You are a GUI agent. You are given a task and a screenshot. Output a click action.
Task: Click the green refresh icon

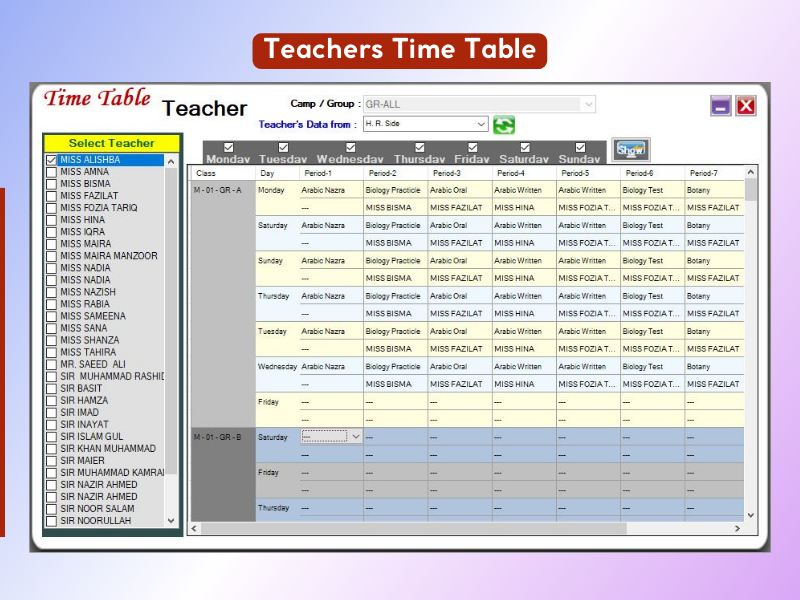coord(504,125)
